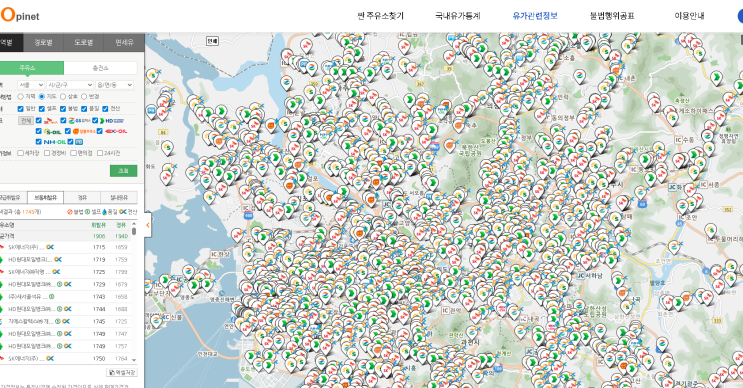Click the 전체 brand select-all button

26,121
